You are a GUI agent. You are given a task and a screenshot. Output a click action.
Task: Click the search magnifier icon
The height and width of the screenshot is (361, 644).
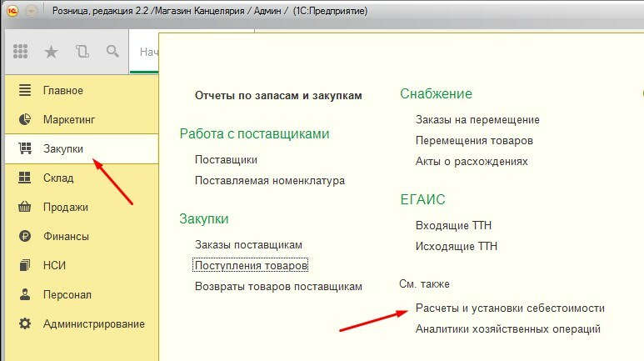(112, 52)
